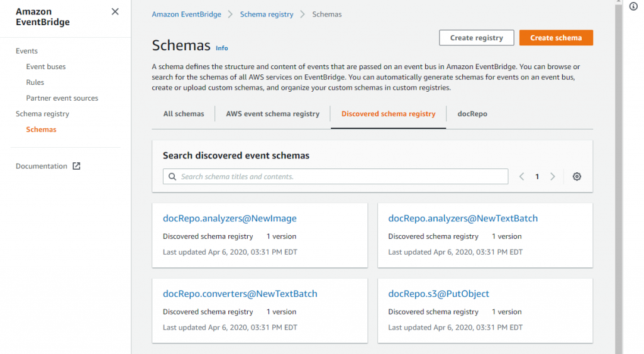
Task: Click Last updated text on docRepo.analyzers@NewImage card
Action: point(230,252)
